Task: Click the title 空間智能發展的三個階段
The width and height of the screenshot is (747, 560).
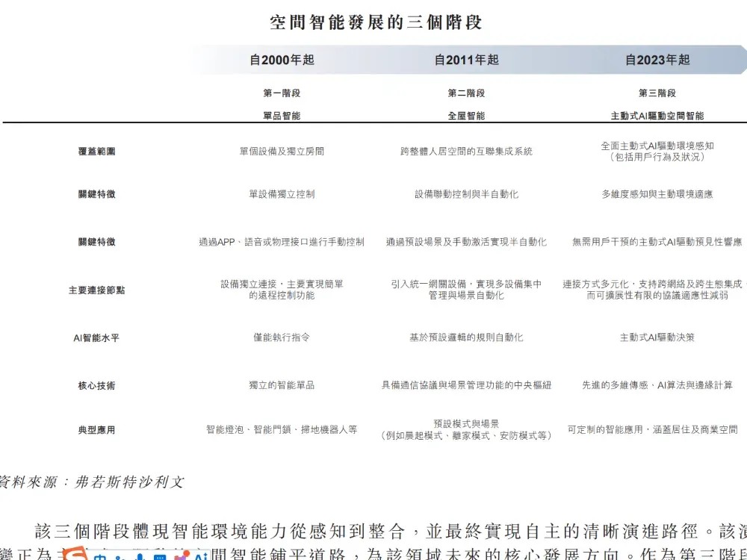Action: click(376, 22)
